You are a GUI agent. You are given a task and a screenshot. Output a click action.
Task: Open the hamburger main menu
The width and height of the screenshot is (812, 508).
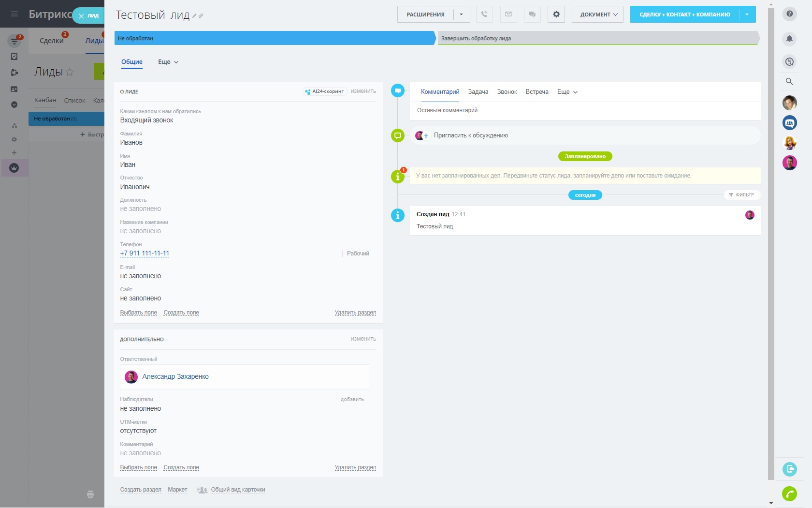(x=14, y=14)
